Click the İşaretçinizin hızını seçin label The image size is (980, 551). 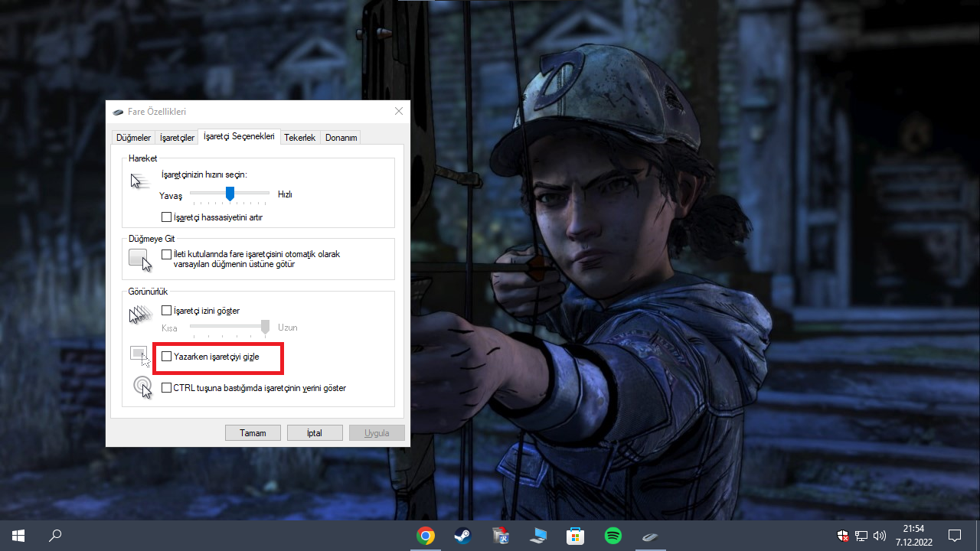[x=204, y=175]
